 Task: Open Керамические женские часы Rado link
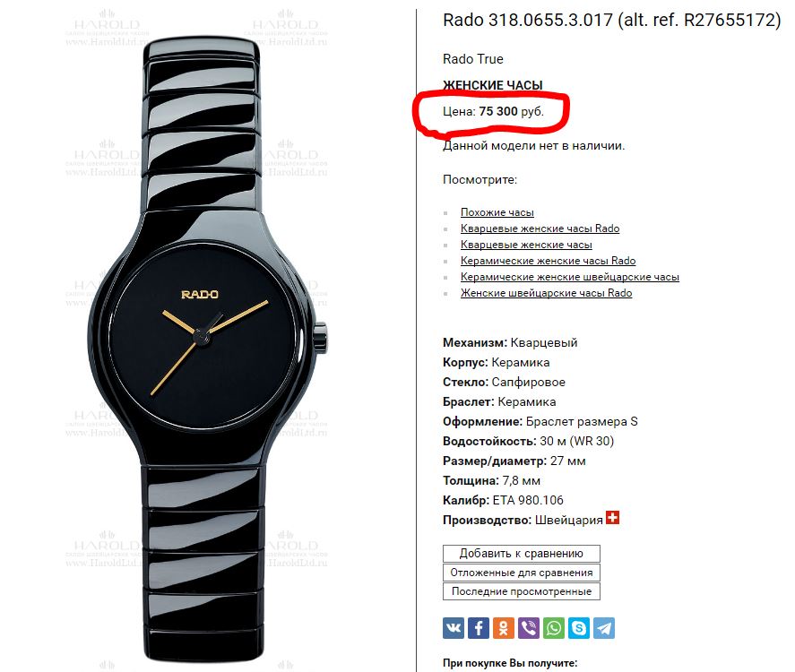[x=549, y=261]
